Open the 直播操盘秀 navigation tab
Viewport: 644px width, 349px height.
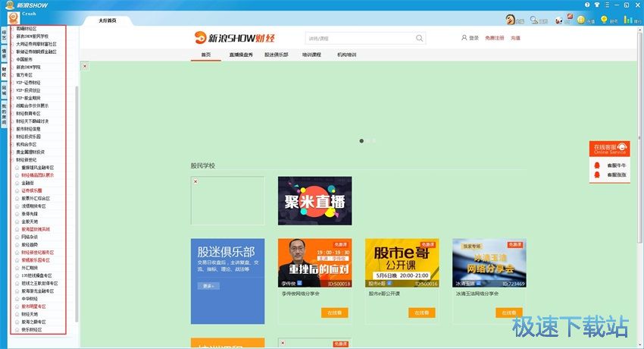pyautogui.click(x=241, y=55)
